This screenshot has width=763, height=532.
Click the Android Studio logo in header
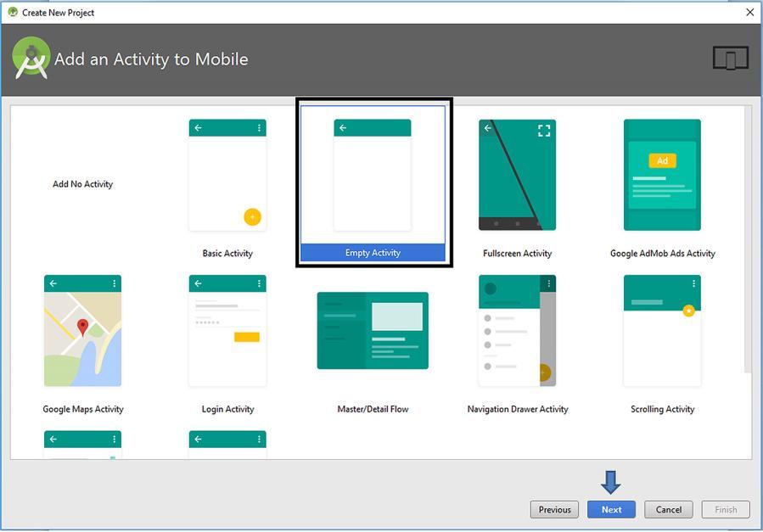[31, 58]
